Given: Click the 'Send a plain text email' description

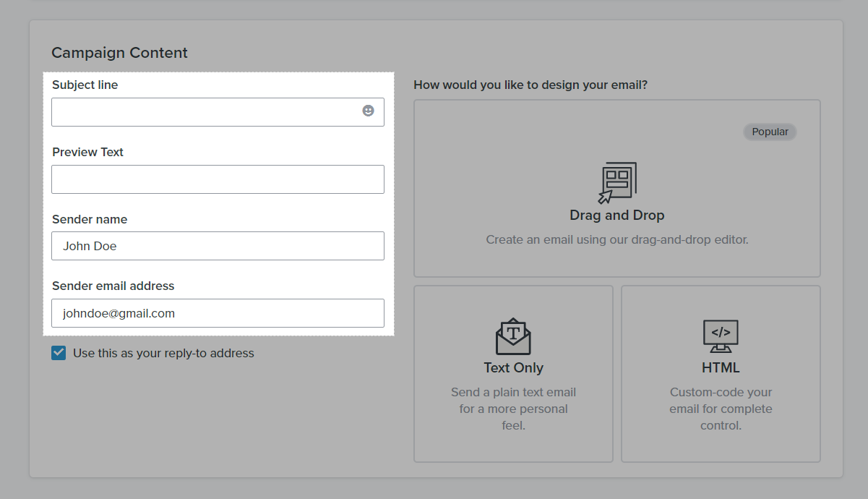Looking at the screenshot, I should point(513,409).
